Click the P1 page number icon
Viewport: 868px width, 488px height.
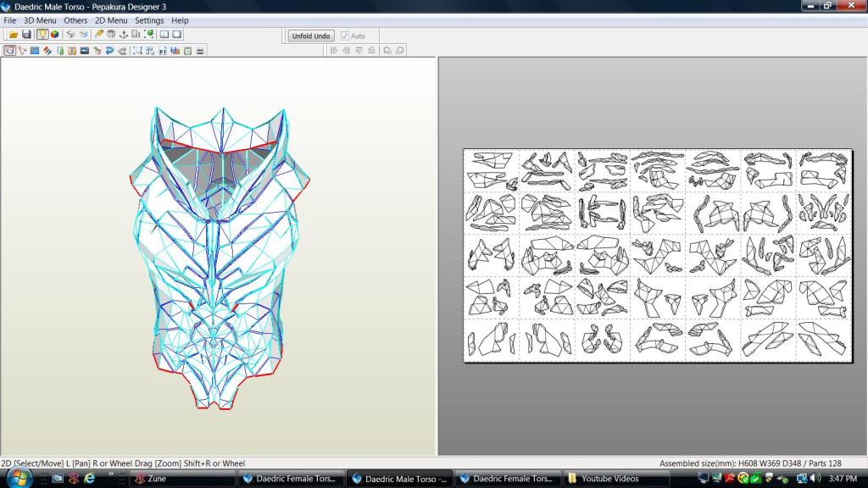pos(162,51)
